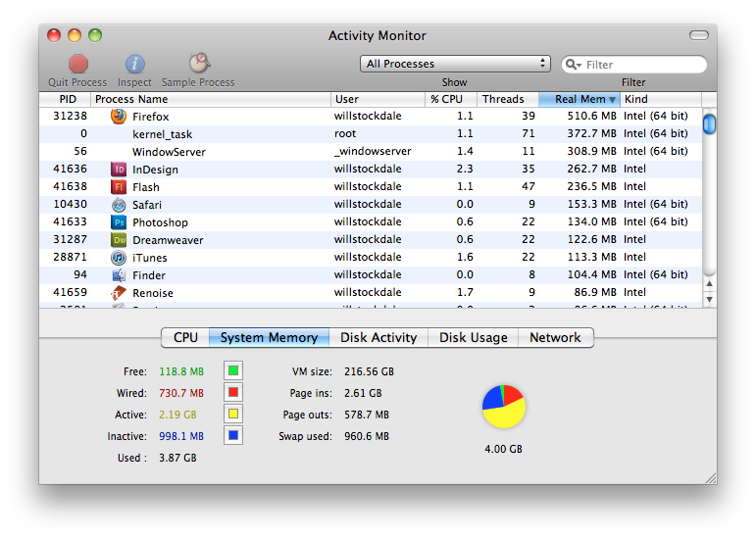Sort by User column header
This screenshot has width=756, height=538.
click(378, 99)
